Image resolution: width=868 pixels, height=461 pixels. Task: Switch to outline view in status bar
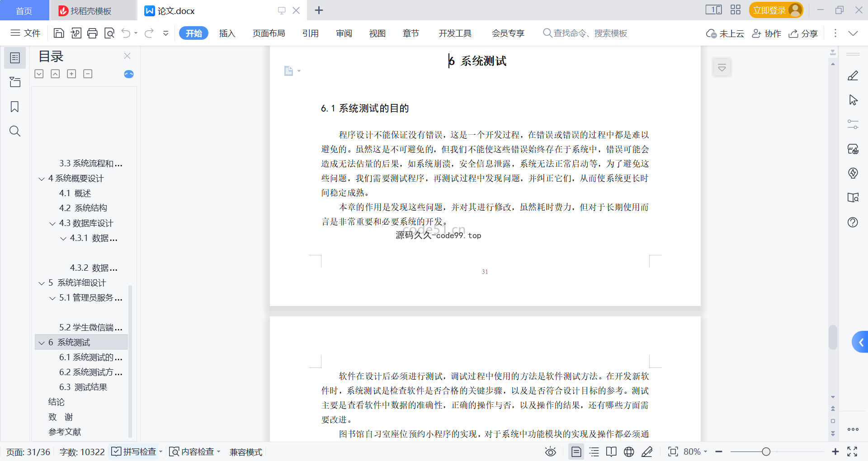click(594, 452)
